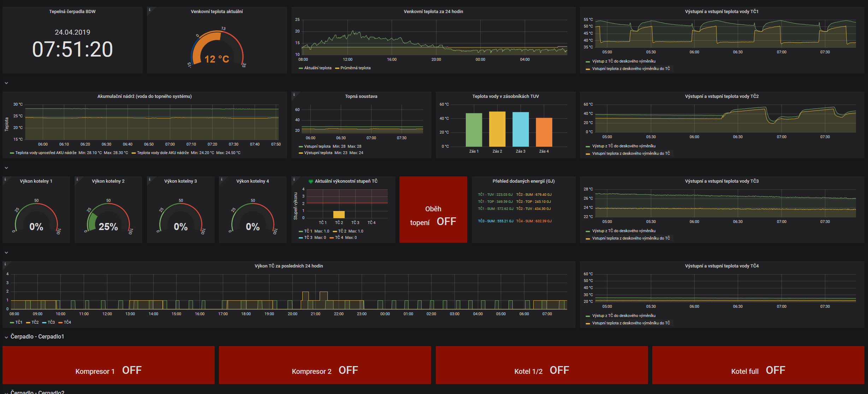This screenshot has height=394, width=868.
Task: Open Venkovní teplota za 24 hodin panel title menu
Action: (x=433, y=11)
